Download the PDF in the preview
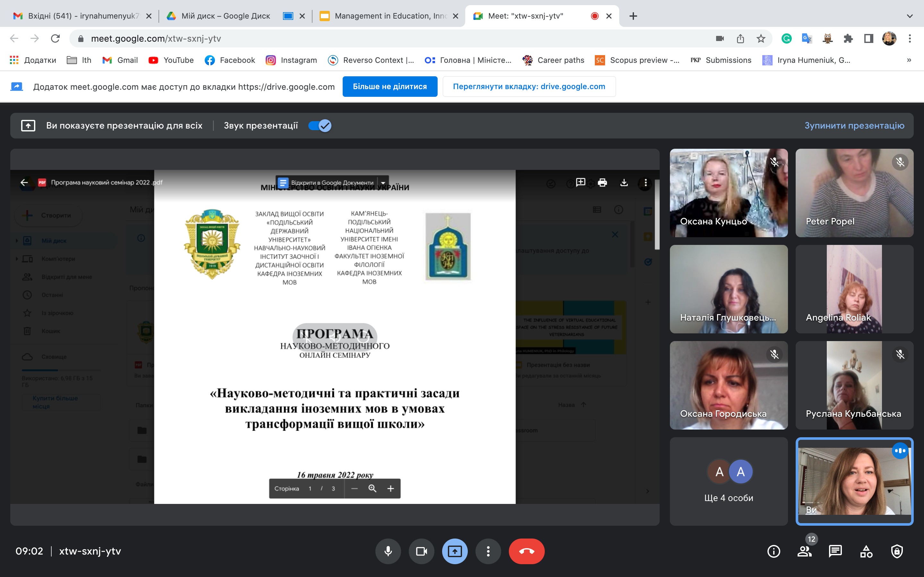The height and width of the screenshot is (577, 924). [624, 182]
